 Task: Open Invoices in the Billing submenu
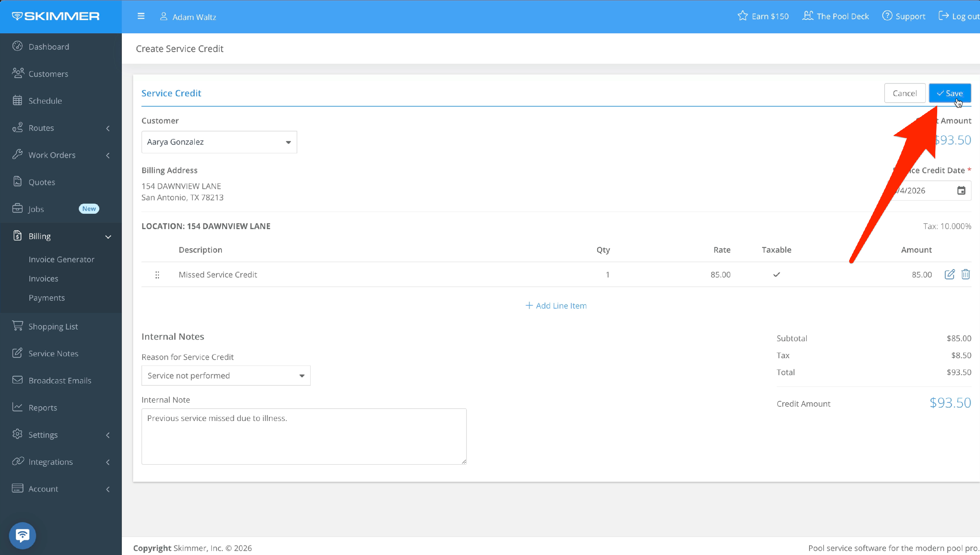tap(43, 278)
